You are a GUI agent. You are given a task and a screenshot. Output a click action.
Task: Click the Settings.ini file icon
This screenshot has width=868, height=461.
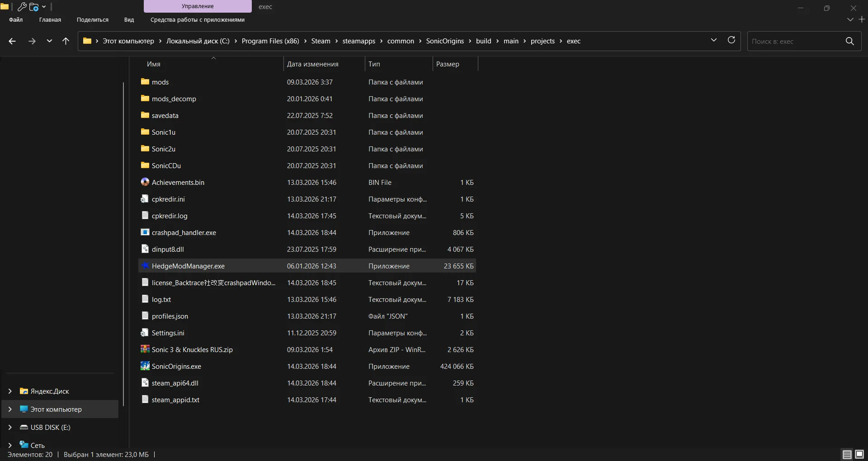[x=145, y=333]
